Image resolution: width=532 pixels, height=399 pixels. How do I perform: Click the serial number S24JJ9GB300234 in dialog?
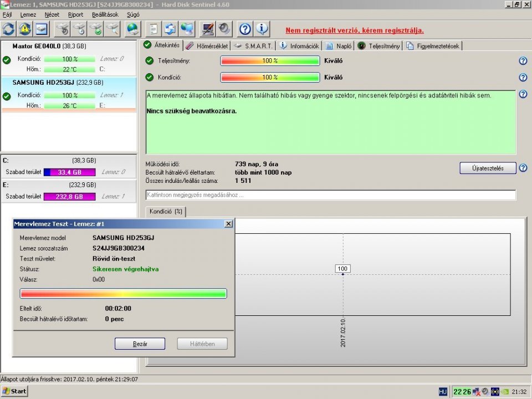(119, 248)
